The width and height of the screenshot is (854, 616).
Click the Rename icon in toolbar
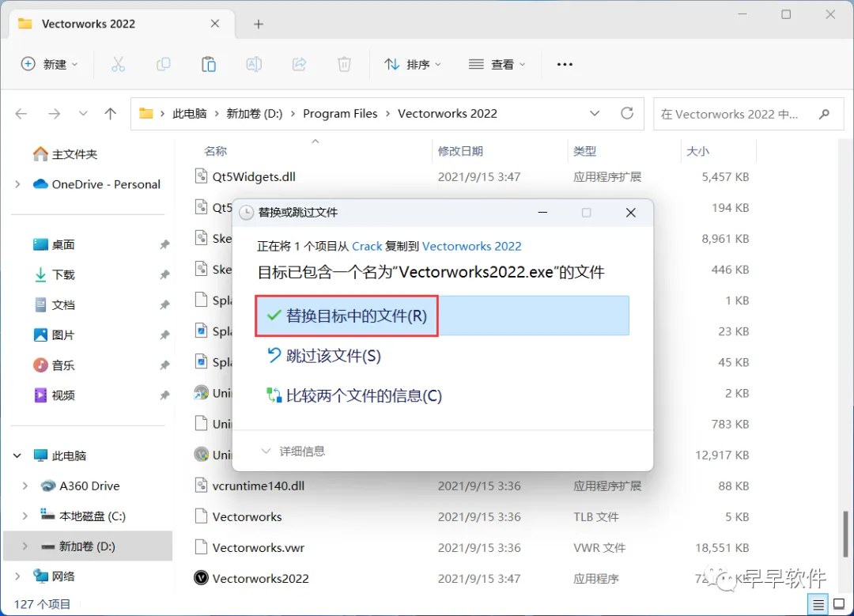coord(254,64)
